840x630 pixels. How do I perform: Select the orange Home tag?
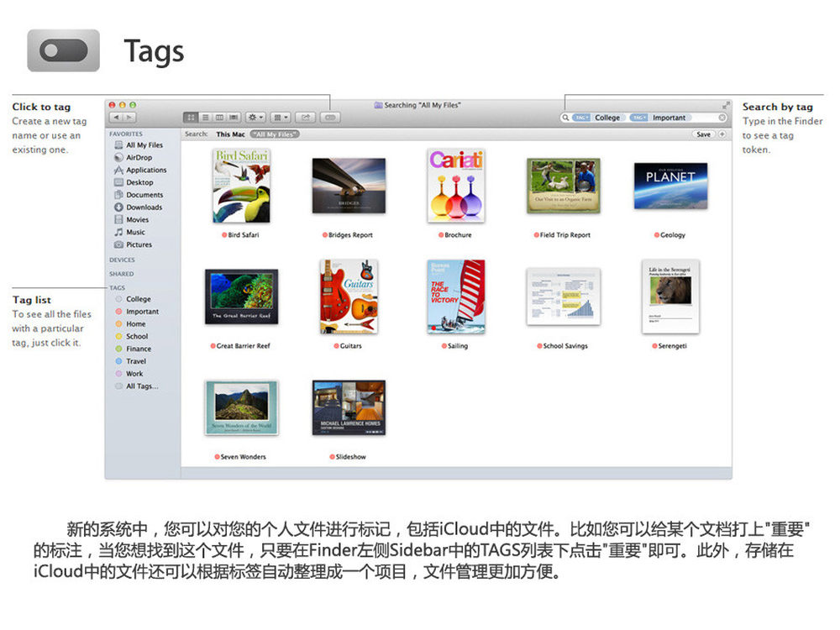pos(131,324)
